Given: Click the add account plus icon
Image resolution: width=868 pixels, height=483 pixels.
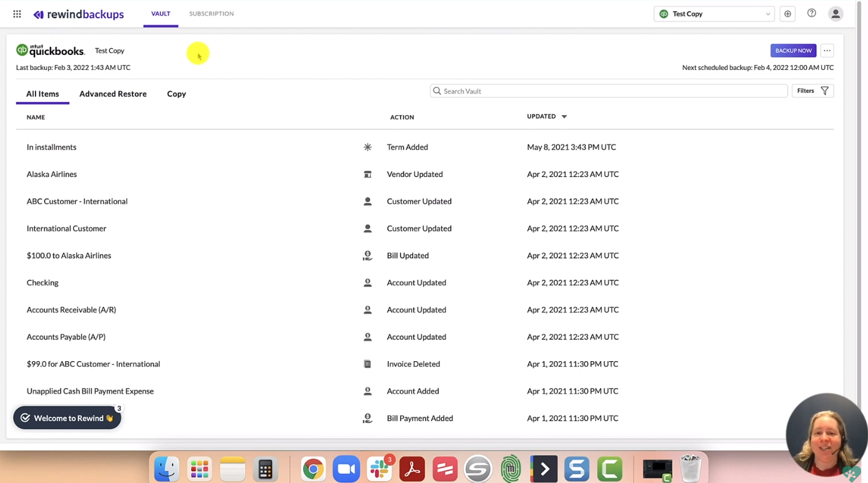Looking at the screenshot, I should (x=787, y=14).
